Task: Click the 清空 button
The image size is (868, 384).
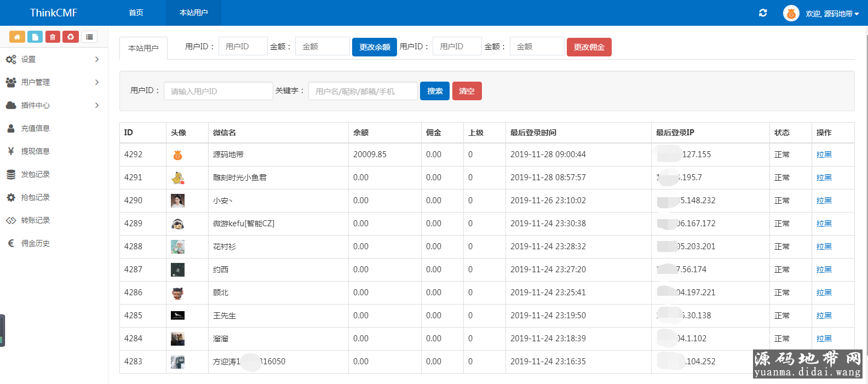Action: (467, 91)
